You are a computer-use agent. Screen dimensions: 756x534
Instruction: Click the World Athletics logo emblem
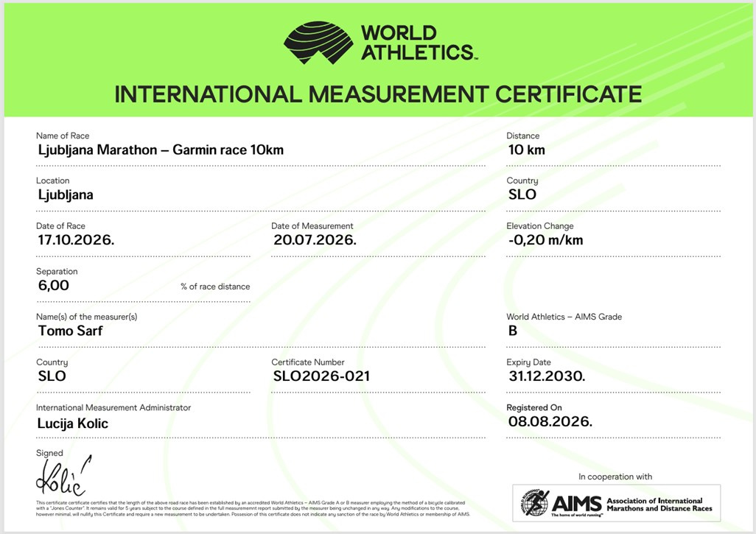(318, 43)
